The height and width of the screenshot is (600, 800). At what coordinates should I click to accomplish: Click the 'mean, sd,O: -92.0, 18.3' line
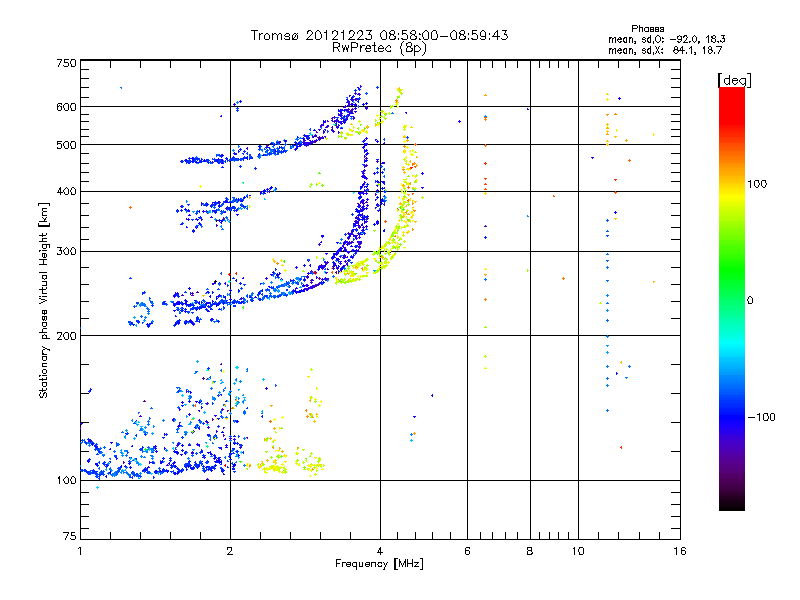666,39
